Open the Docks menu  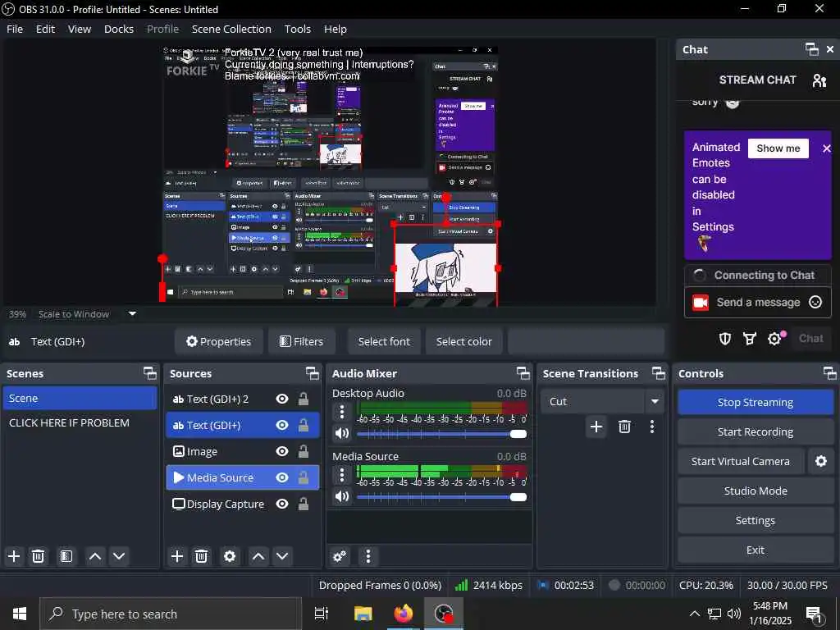coord(119,29)
